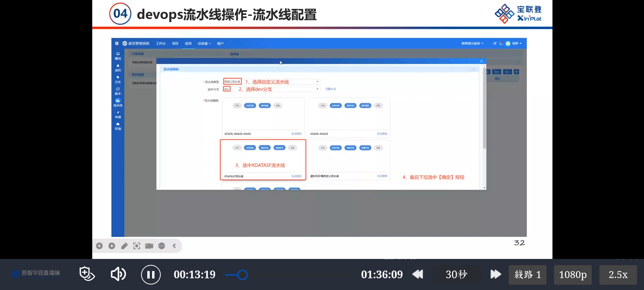Open the 線路 1 line selector

(527, 275)
